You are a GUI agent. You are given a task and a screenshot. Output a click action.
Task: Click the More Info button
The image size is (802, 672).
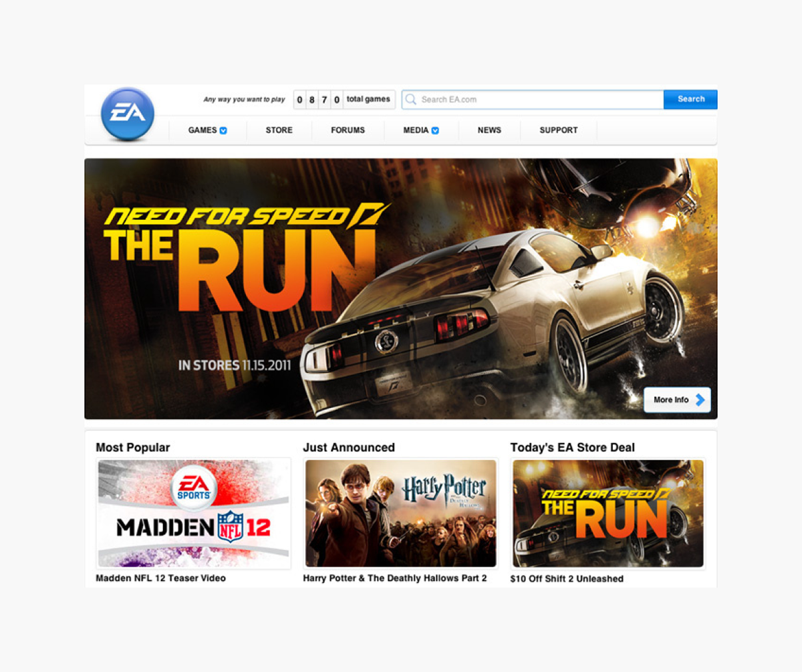[677, 400]
